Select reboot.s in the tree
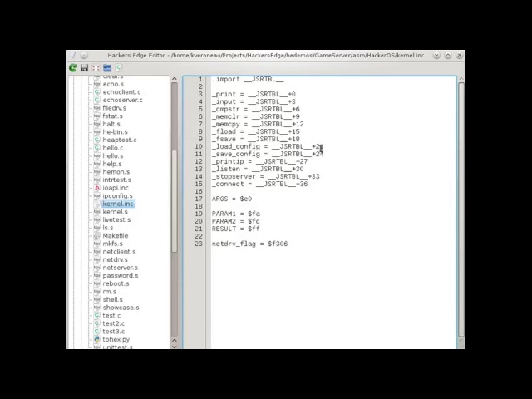The image size is (532, 399). 116,283
